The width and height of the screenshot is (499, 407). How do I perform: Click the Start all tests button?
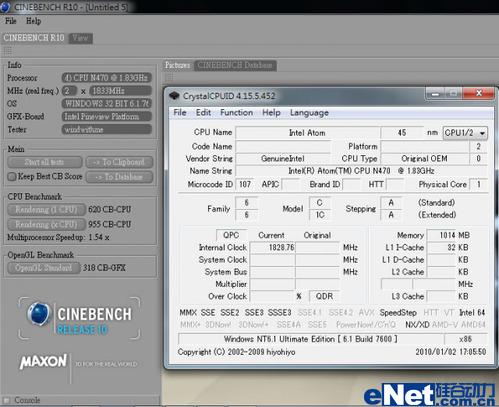point(45,162)
